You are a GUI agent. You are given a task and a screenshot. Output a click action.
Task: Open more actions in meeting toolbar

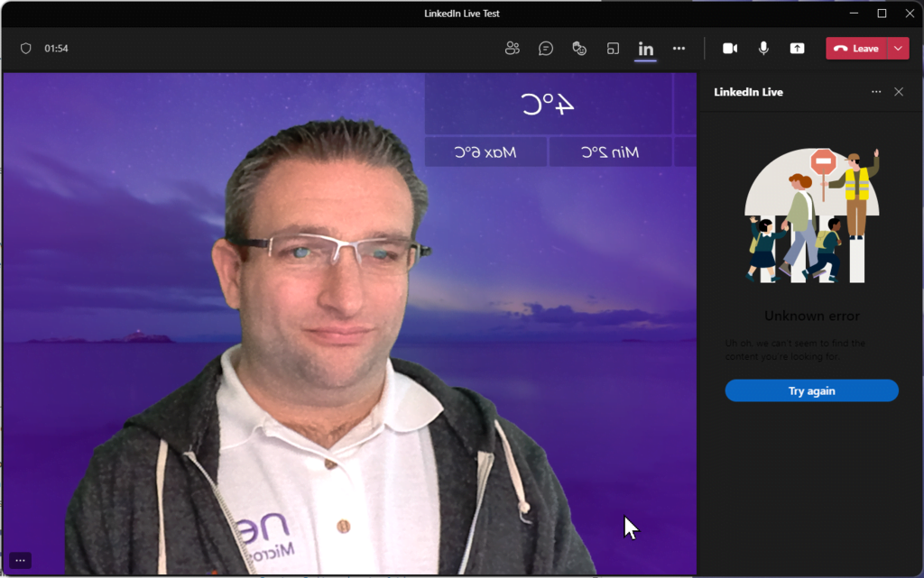click(x=679, y=49)
